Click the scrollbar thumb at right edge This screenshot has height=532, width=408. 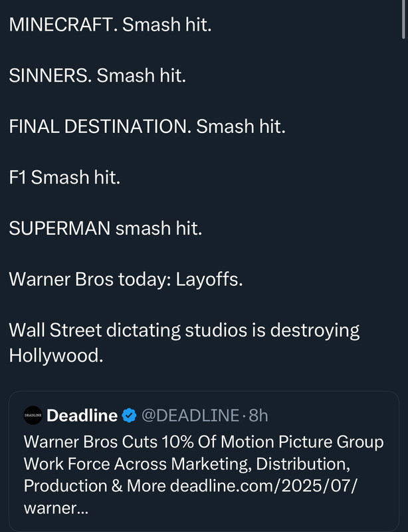point(403,19)
